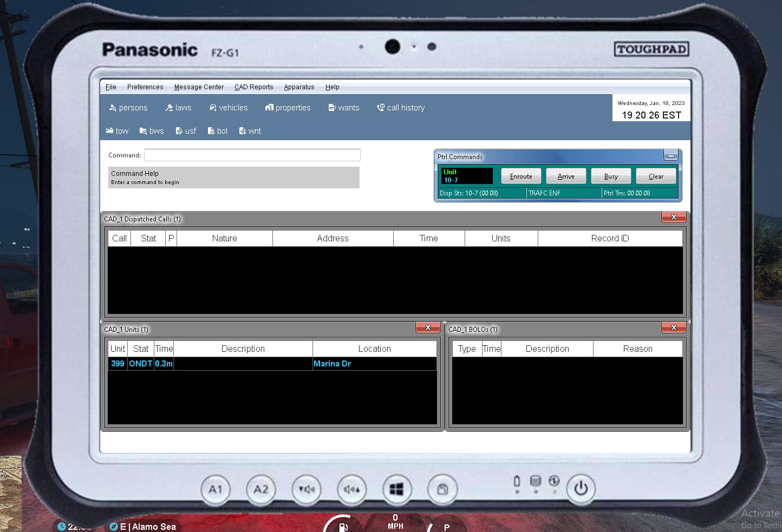Click the Clear status button
This screenshot has height=532, width=782.
[656, 176]
